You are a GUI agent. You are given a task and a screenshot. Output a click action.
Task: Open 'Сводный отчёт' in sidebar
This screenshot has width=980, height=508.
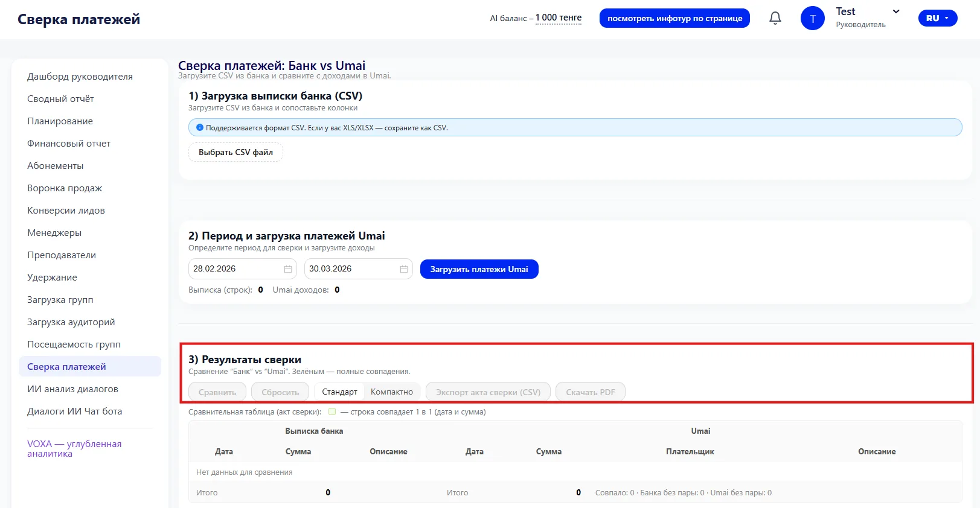(x=60, y=99)
